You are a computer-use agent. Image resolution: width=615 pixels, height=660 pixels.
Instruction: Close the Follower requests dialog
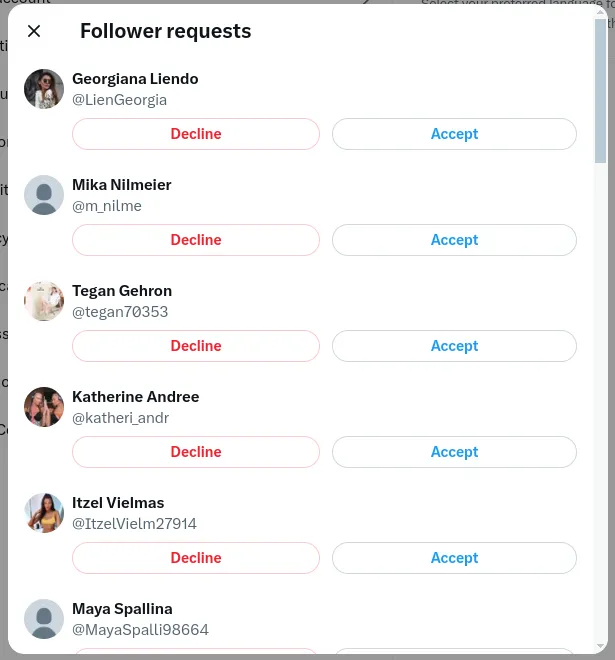point(34,31)
